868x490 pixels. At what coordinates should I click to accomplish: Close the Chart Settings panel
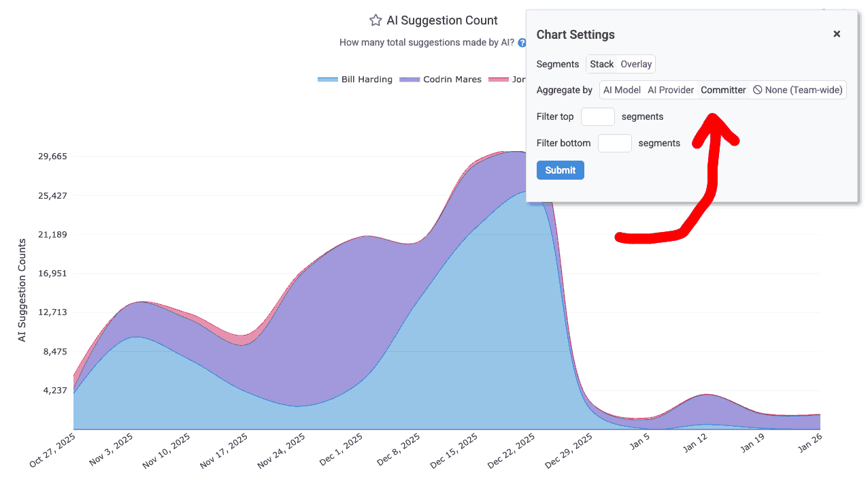point(837,34)
